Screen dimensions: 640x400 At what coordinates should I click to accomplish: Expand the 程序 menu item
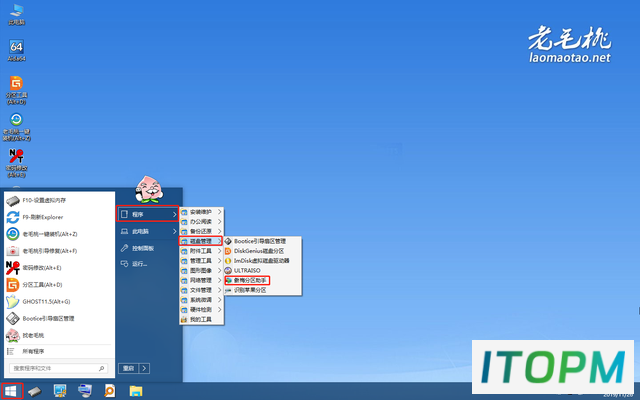point(148,214)
